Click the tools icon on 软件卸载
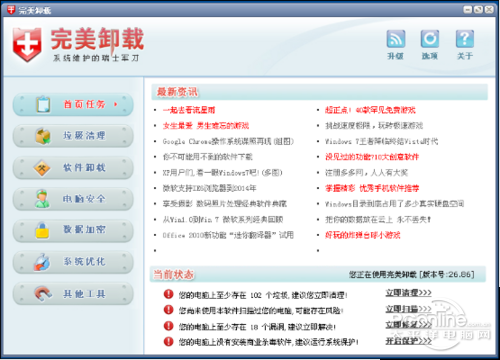The width and height of the screenshot is (500, 360). pyautogui.click(x=42, y=168)
